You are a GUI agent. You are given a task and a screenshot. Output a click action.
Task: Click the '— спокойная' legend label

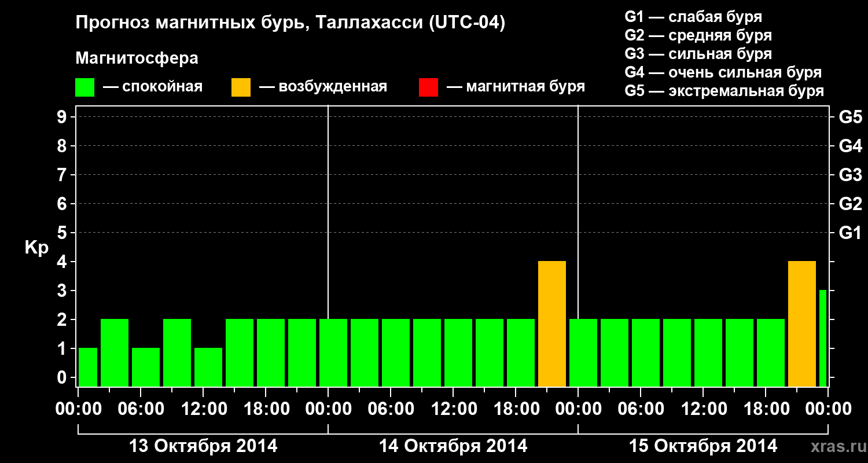[153, 87]
